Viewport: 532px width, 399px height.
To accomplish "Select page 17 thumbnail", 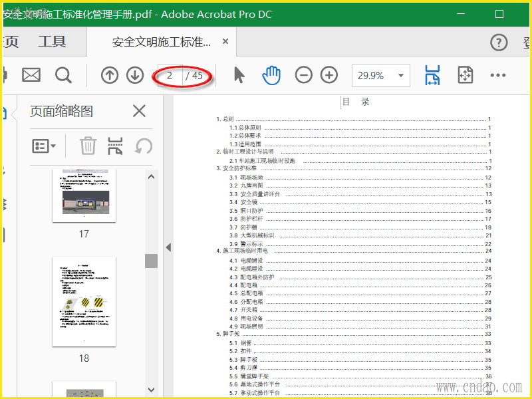I will point(84,196).
